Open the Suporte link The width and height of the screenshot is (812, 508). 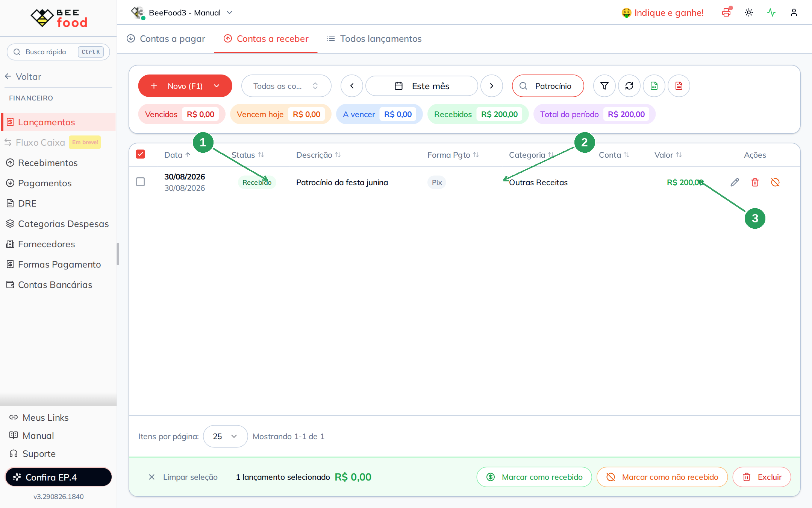[32, 454]
